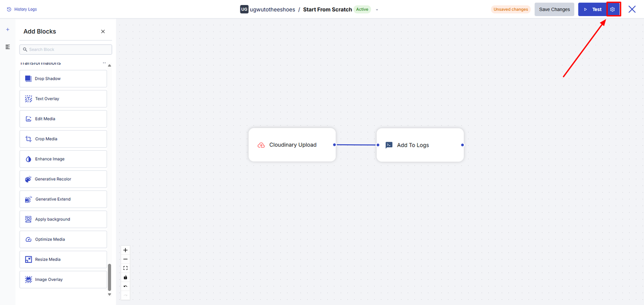This screenshot has width=644, height=305.
Task: Zoom out on the canvas
Action: [125, 259]
